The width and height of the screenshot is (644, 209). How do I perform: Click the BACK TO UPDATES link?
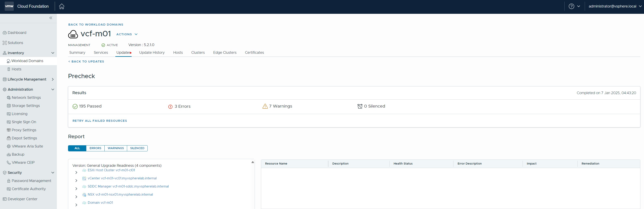[86, 62]
